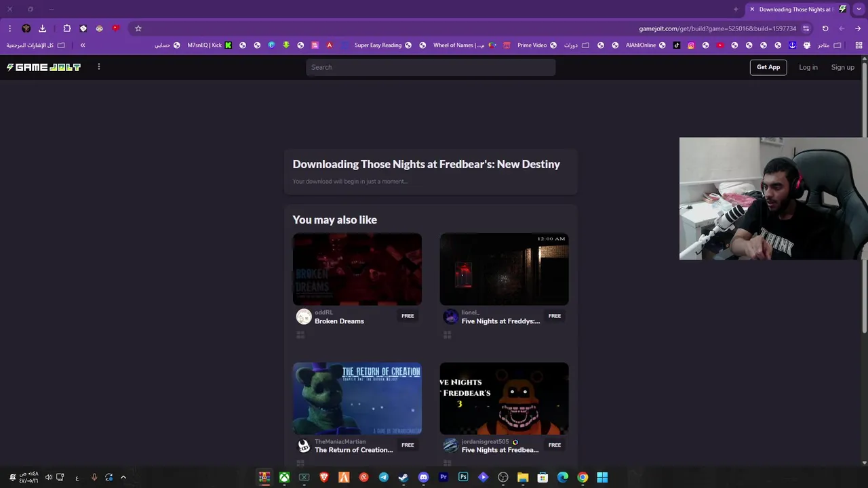Click the Windows icon under Broken Dreams
Image resolution: width=868 pixels, height=488 pixels.
[x=300, y=335]
